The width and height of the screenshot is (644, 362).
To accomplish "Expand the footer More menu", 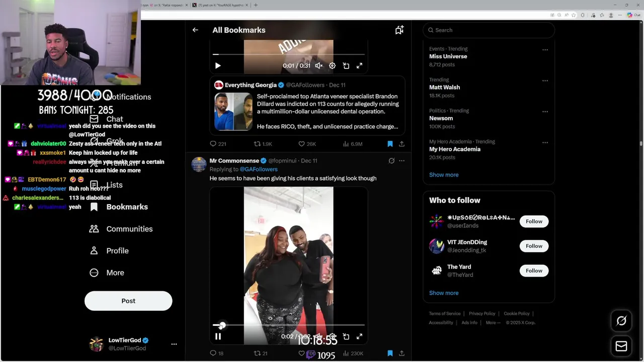I will point(493,323).
